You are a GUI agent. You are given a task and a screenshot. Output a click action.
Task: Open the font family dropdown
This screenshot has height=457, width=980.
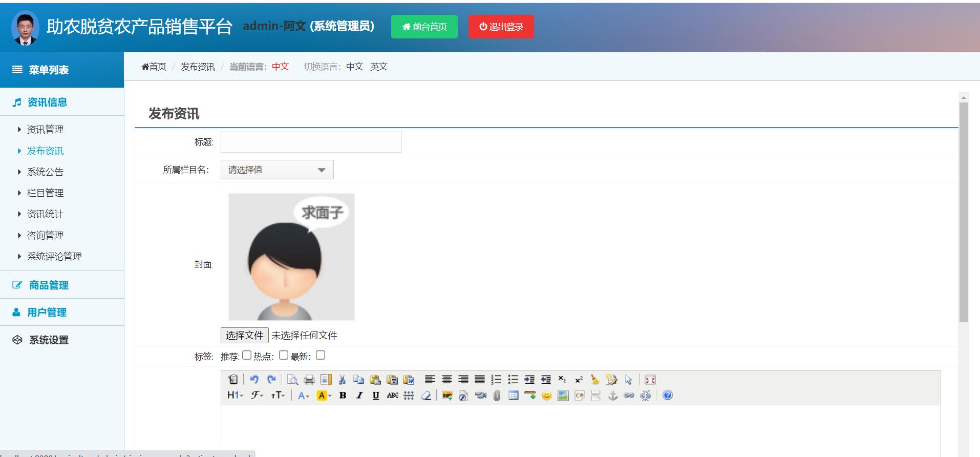(257, 396)
